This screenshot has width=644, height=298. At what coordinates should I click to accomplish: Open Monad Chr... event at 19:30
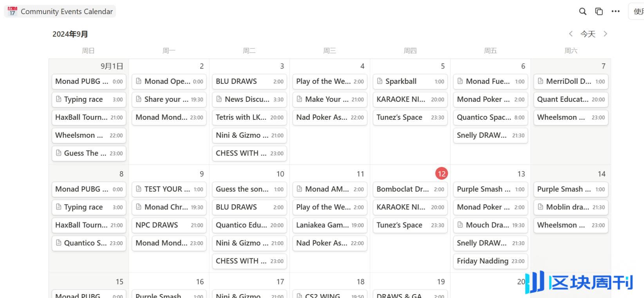pos(169,207)
